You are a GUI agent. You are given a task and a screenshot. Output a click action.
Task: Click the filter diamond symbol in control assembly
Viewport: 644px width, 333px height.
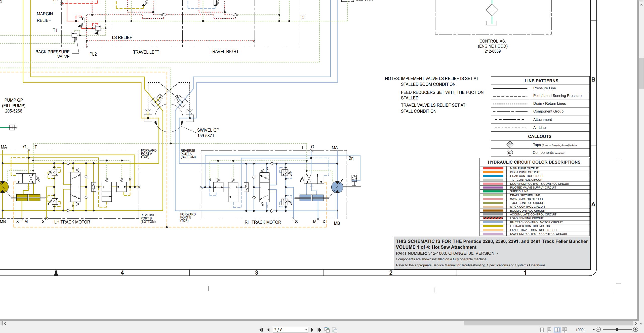pyautogui.click(x=492, y=10)
